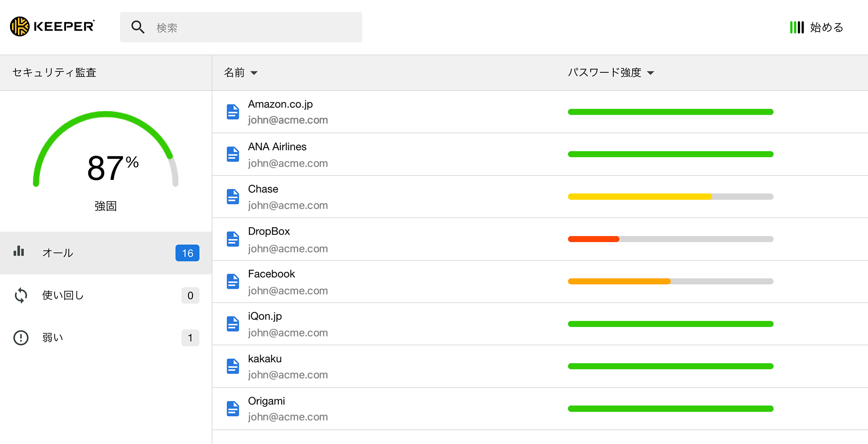
Task: Click the Keeper logo
Action: (52, 26)
